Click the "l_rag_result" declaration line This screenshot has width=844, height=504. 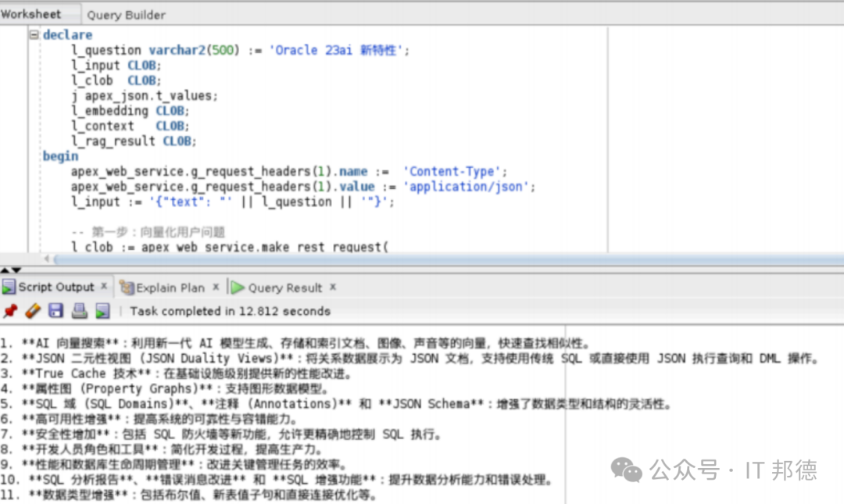pyautogui.click(x=134, y=141)
